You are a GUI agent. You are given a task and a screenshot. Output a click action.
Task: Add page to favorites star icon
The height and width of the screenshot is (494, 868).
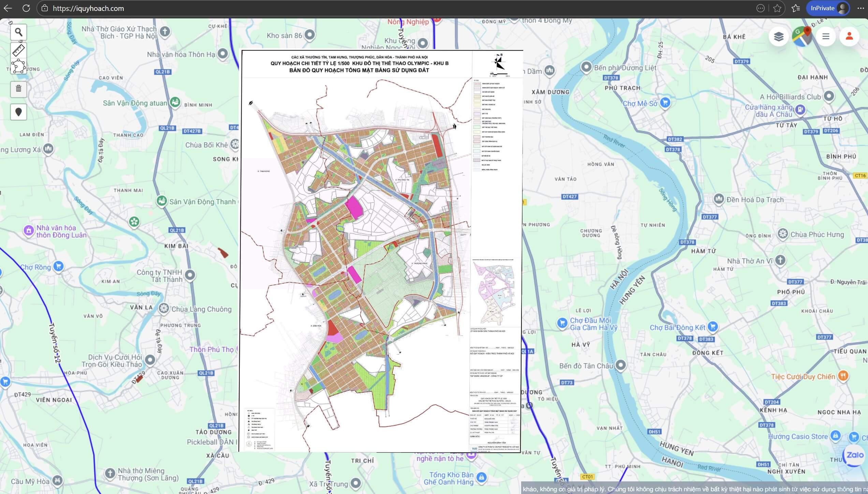[777, 8]
